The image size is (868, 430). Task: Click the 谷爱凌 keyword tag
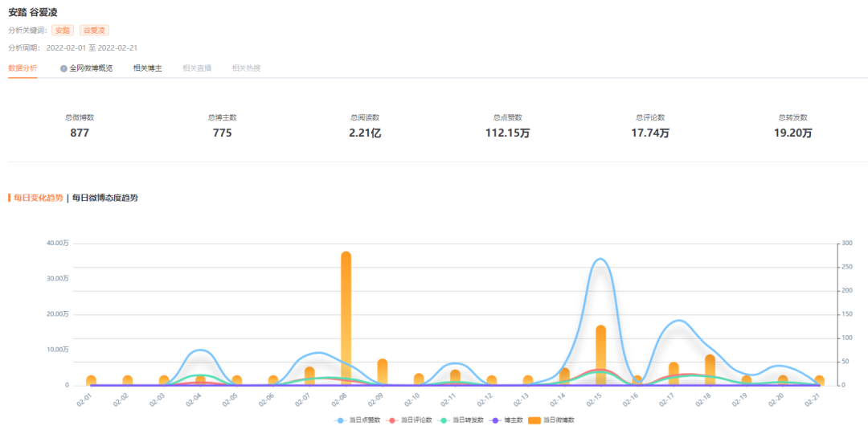94,31
